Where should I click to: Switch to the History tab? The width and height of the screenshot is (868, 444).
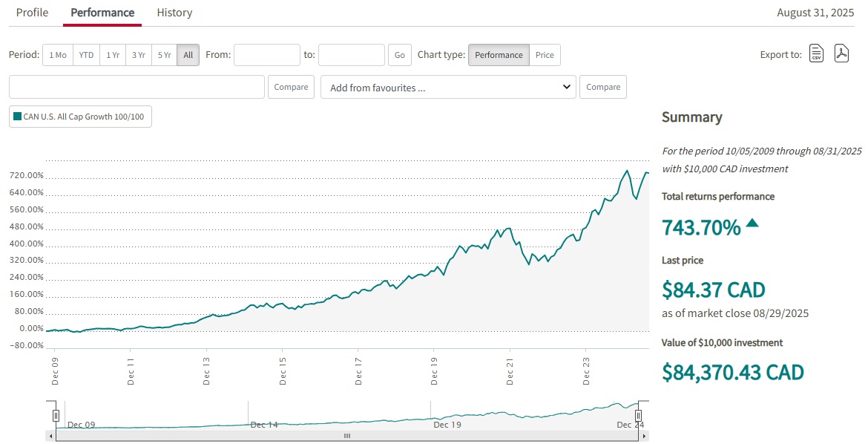tap(174, 13)
